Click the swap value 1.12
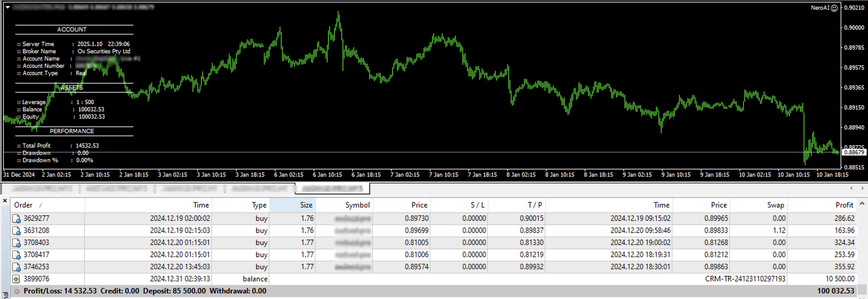 point(779,231)
